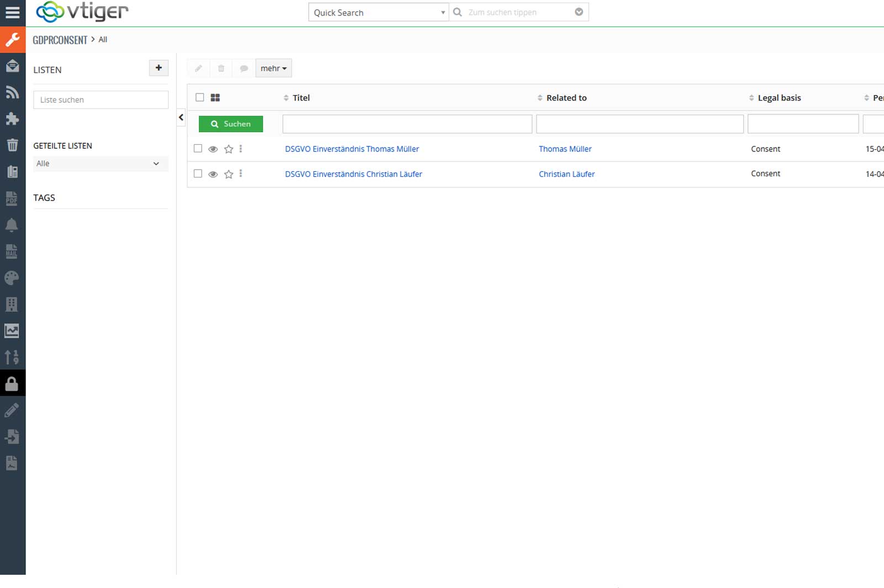Open the puzzle piece extensions icon
Viewport: 884px width, 588px height.
tap(12, 119)
